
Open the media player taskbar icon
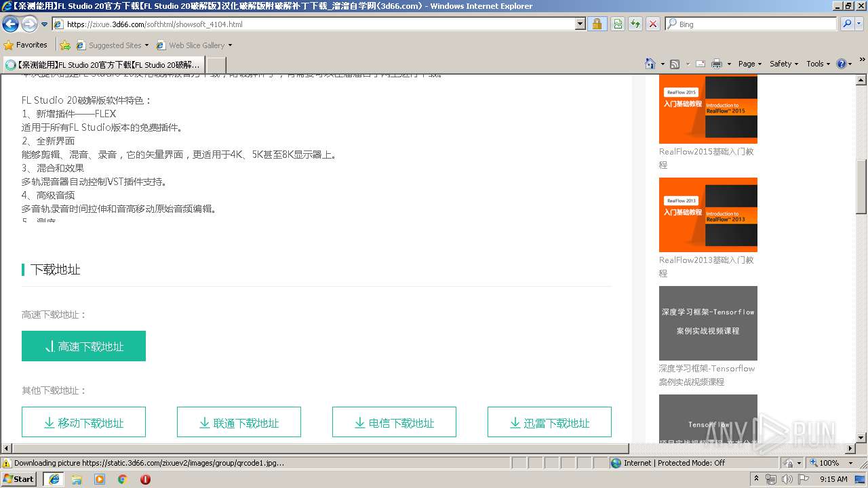point(100,479)
